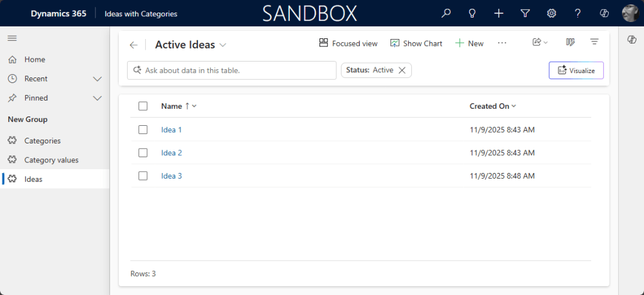Open the search magnifier in top bar
This screenshot has width=644, height=295.
446,13
